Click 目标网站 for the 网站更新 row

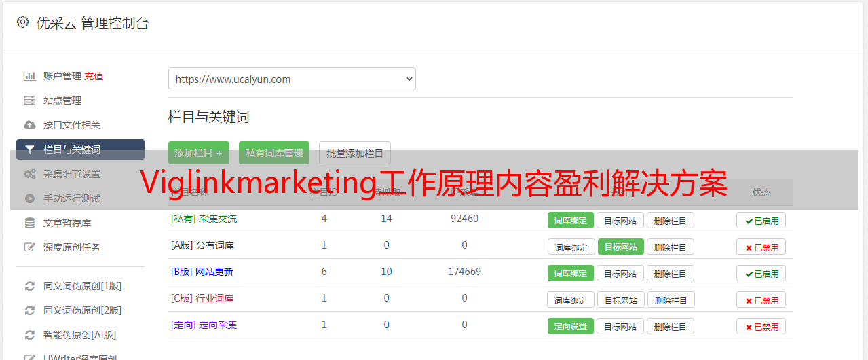[620, 273]
